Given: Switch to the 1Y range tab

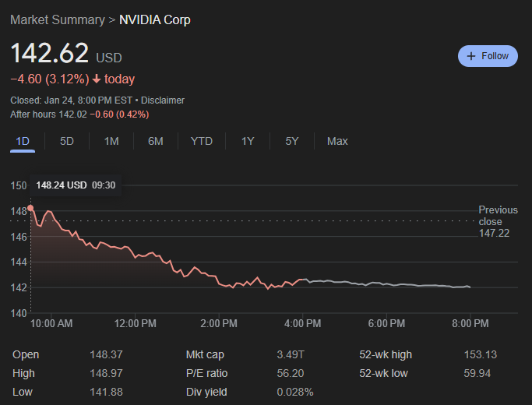Looking at the screenshot, I should point(248,141).
